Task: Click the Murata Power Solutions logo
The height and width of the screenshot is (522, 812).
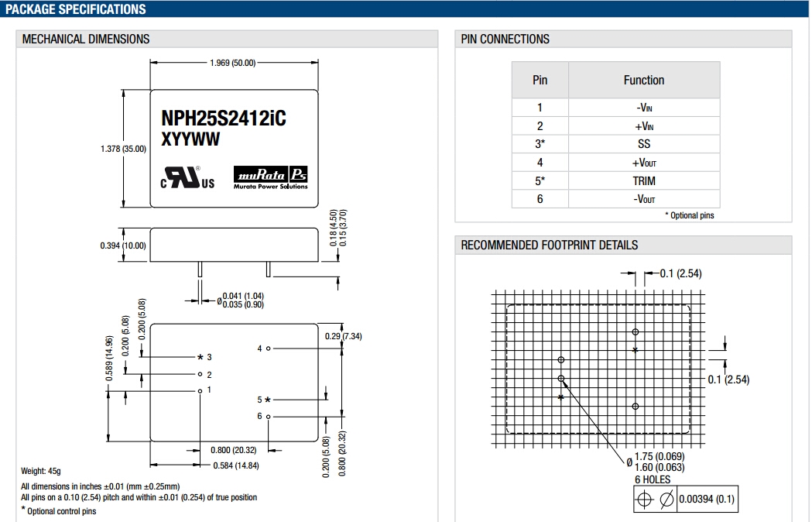Action: pyautogui.click(x=271, y=177)
